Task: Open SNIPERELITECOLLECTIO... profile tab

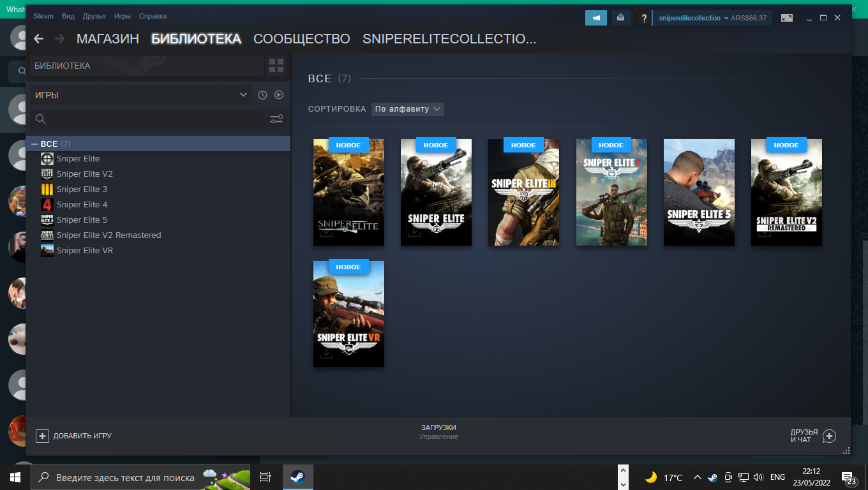Action: pyautogui.click(x=449, y=39)
